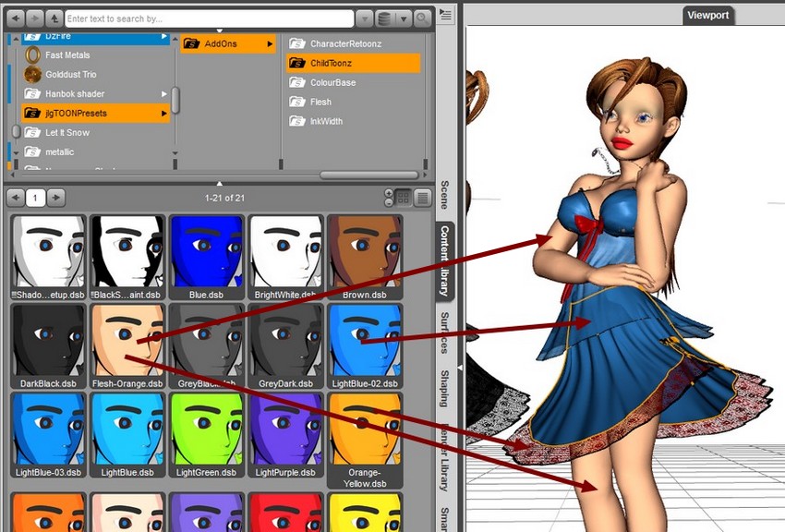Apply the GreyBlack preset

[x=206, y=346]
